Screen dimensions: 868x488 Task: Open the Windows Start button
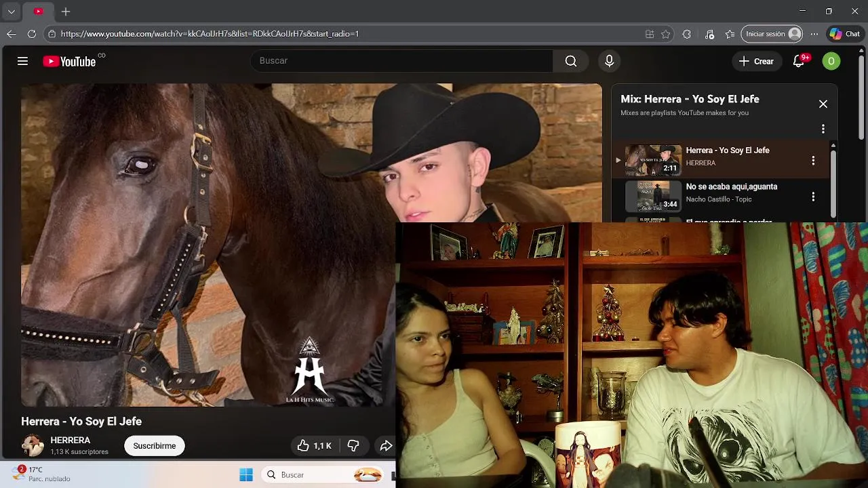[246, 475]
